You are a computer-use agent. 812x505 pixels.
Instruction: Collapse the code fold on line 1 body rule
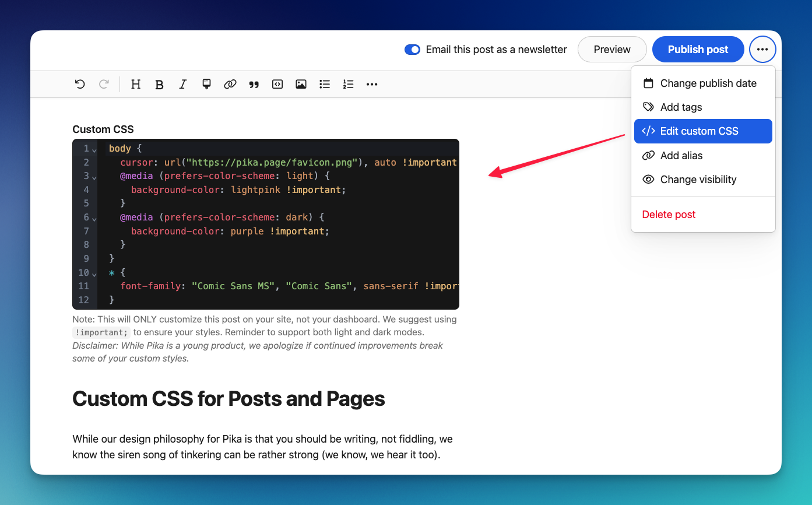pos(93,149)
